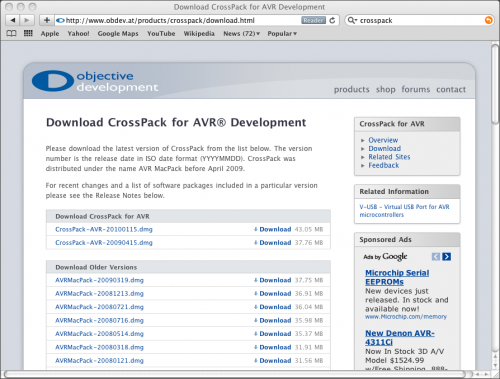Image resolution: width=500 pixels, height=379 pixels.
Task: Click the AVRMacPack-20080121.dmg file link
Action: pos(99,361)
